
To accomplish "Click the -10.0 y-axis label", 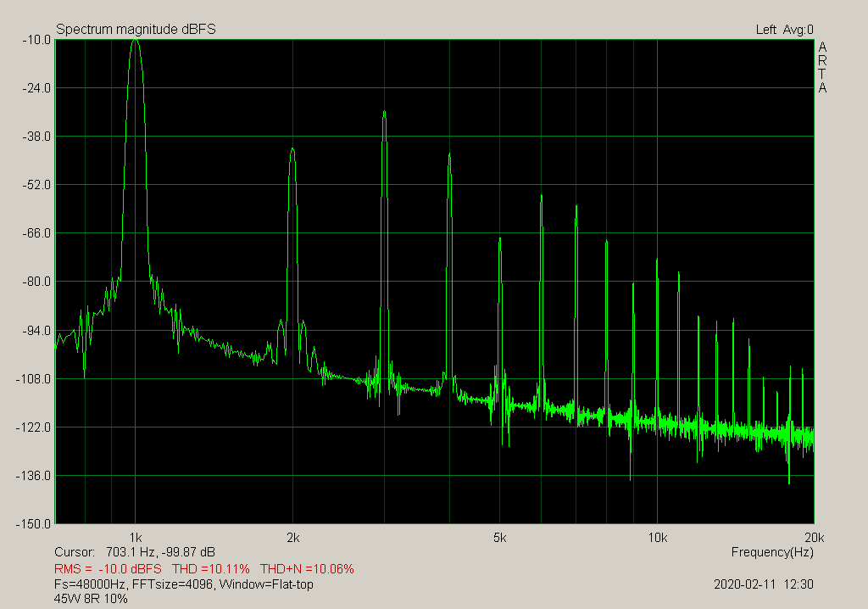I will pyautogui.click(x=36, y=40).
